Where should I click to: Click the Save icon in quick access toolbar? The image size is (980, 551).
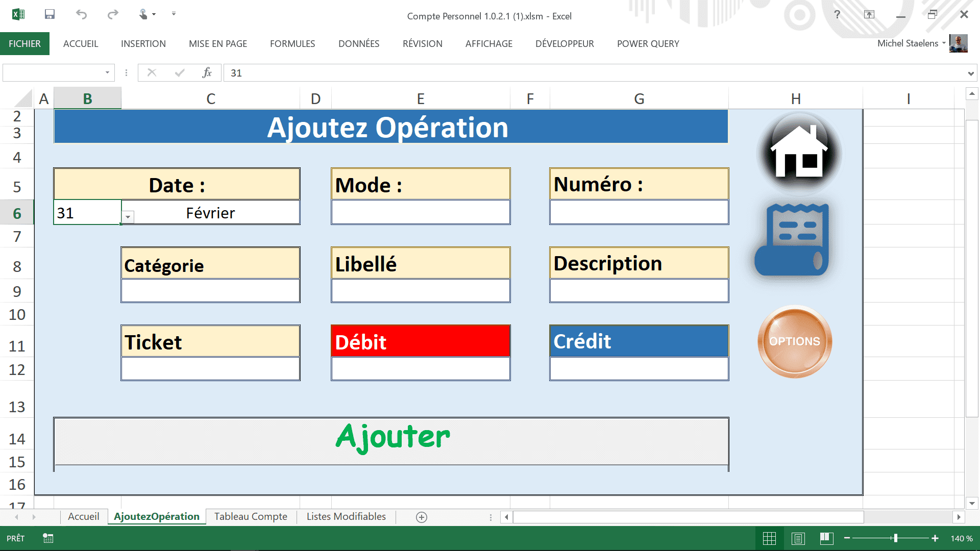coord(50,14)
